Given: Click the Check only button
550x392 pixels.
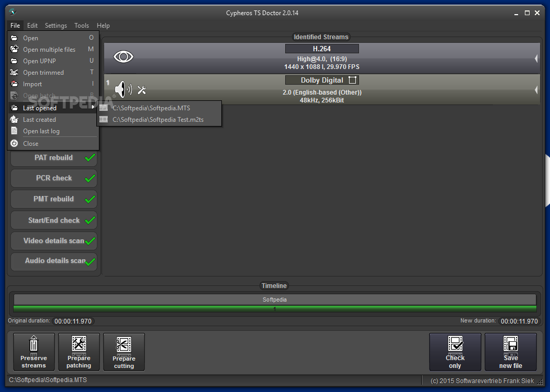Looking at the screenshot, I should [455, 352].
